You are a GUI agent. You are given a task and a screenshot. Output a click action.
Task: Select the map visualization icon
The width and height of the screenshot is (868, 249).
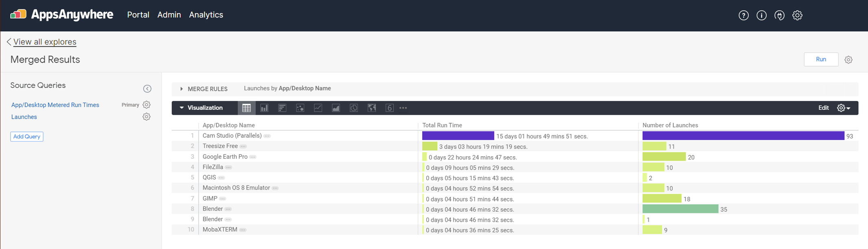click(x=372, y=108)
